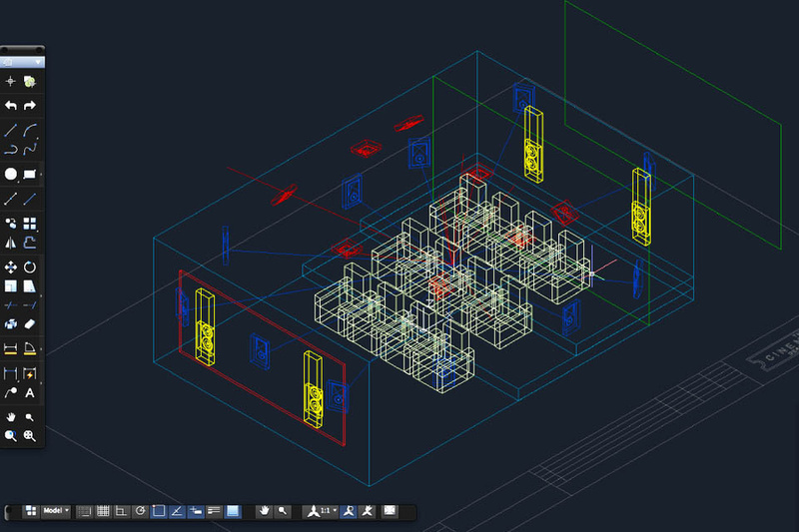The width and height of the screenshot is (799, 532).
Task: Select the Move tool with four arrows
Action: [11, 267]
